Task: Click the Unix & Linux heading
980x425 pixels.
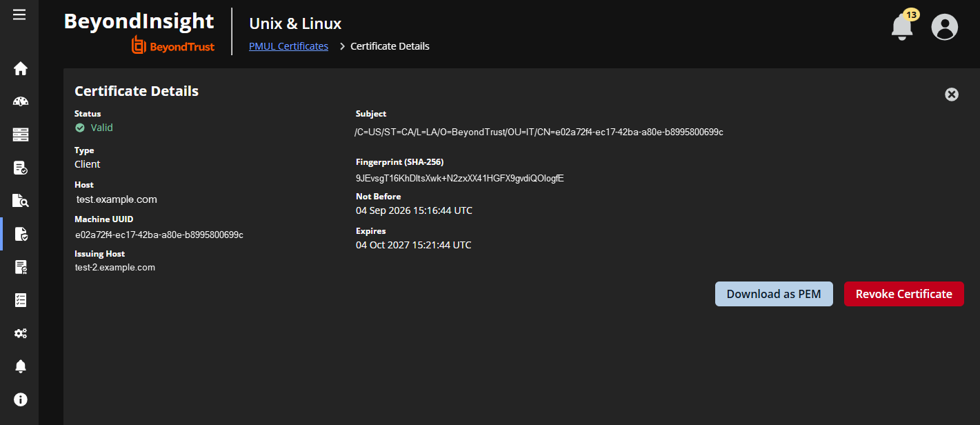Action: [x=295, y=23]
